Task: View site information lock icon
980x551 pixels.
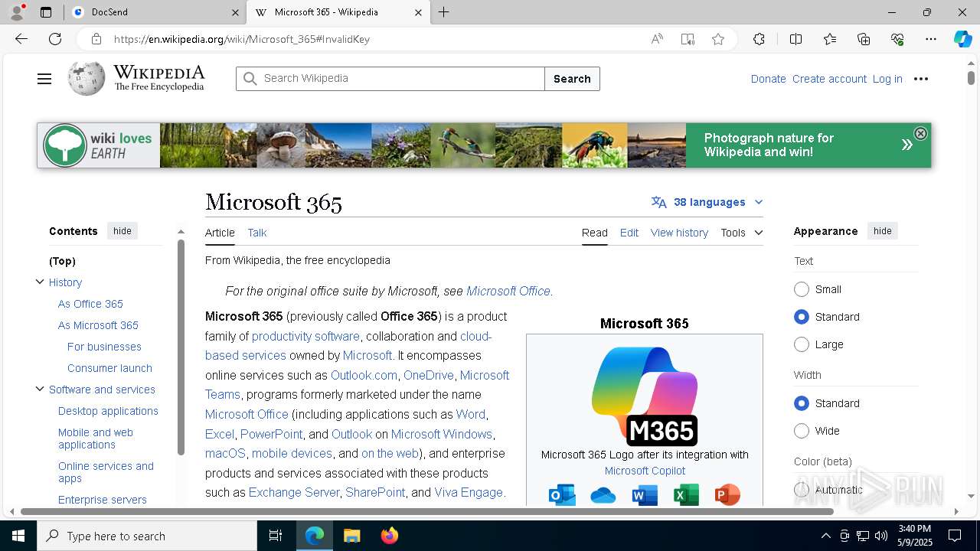Action: click(x=96, y=39)
